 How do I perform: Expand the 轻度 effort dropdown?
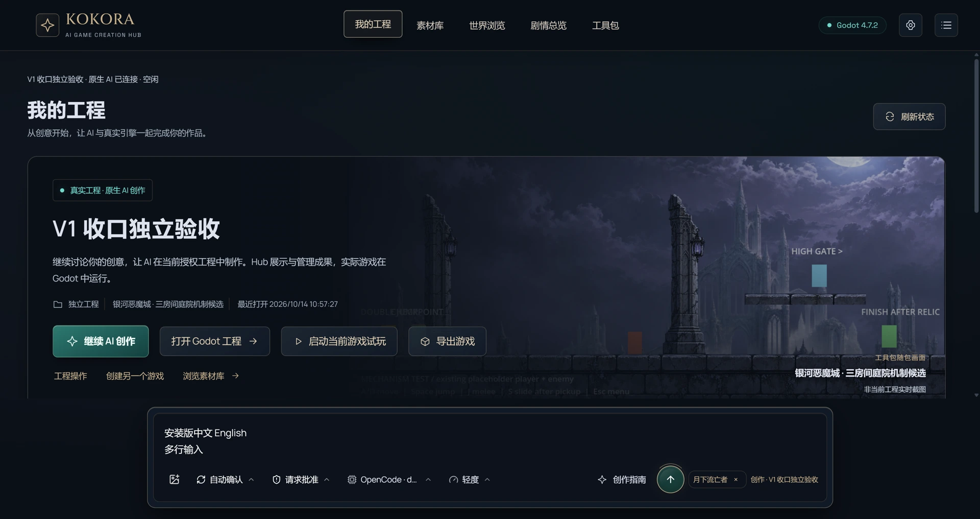coord(469,480)
